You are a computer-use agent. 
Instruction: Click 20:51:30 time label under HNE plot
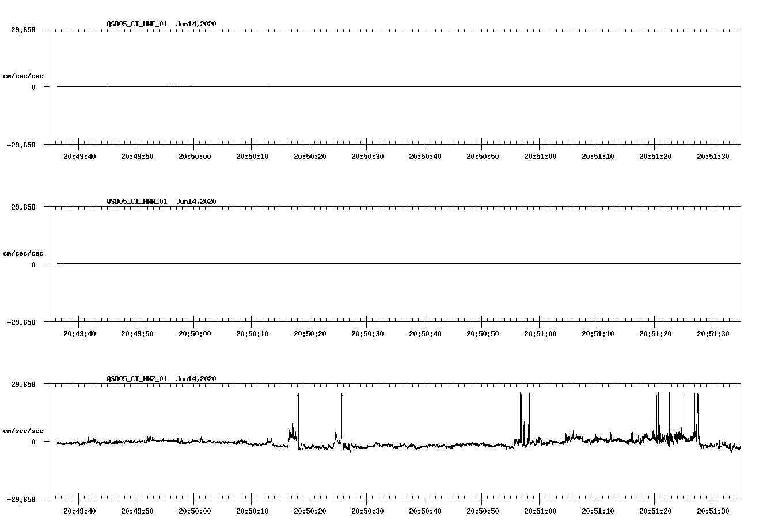pyautogui.click(x=713, y=156)
